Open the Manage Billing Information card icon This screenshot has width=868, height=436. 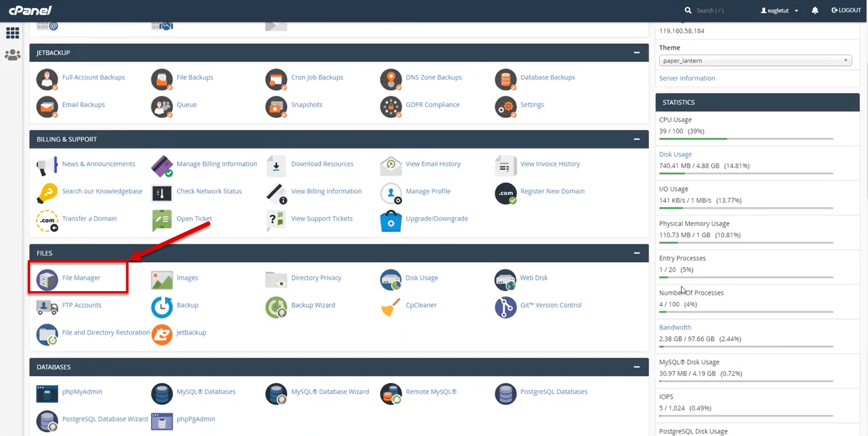[162, 166]
